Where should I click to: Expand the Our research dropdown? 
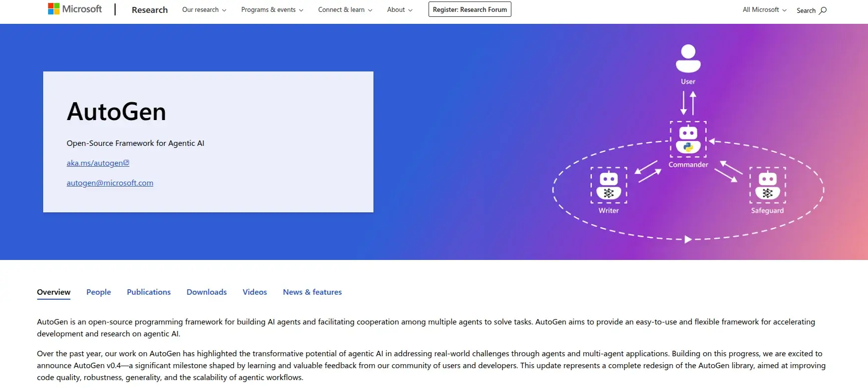(204, 9)
